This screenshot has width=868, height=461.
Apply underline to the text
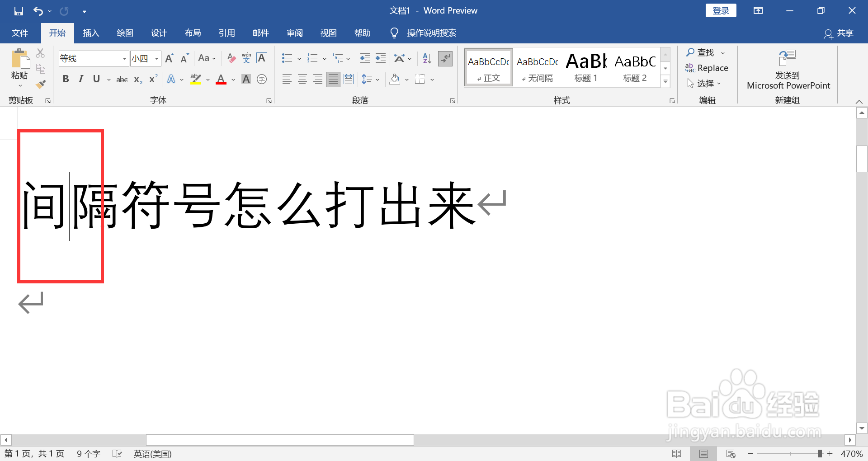tap(96, 79)
